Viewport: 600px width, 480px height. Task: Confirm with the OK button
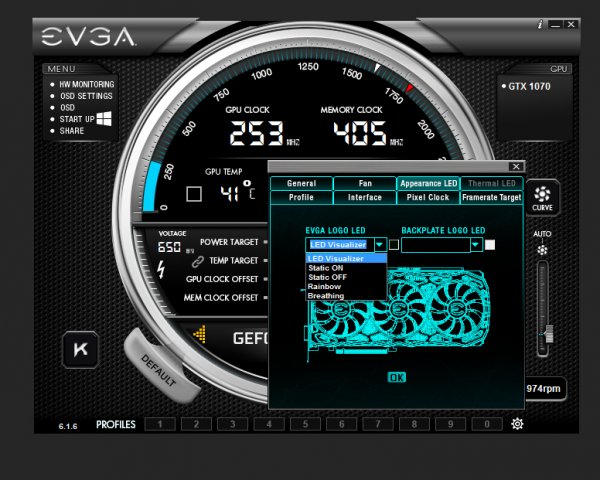tap(397, 377)
